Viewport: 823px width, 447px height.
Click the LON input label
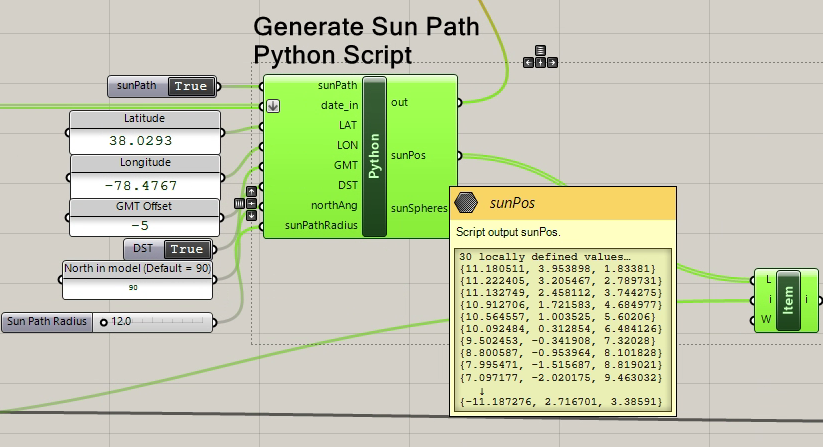(347, 145)
